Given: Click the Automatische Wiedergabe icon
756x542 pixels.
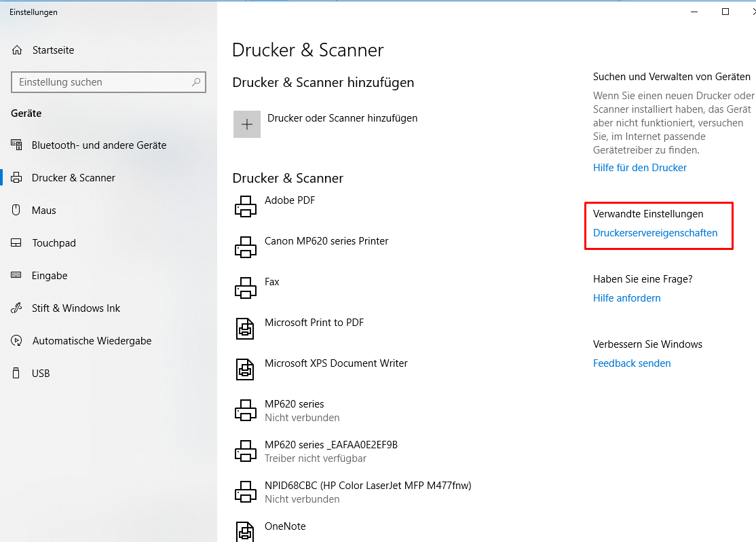Looking at the screenshot, I should 16,341.
